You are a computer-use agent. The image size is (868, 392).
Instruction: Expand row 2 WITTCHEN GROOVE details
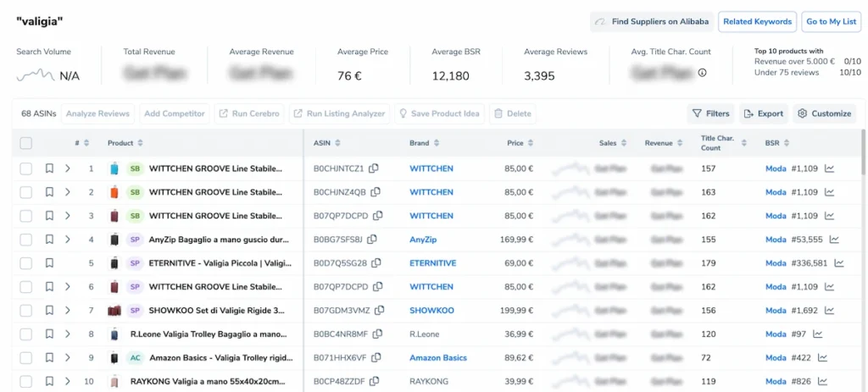[x=68, y=192]
